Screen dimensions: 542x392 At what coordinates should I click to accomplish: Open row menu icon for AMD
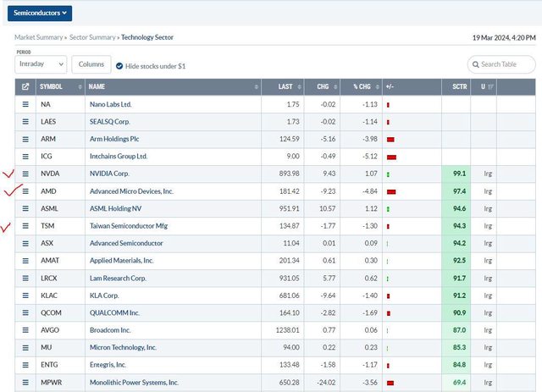click(25, 191)
